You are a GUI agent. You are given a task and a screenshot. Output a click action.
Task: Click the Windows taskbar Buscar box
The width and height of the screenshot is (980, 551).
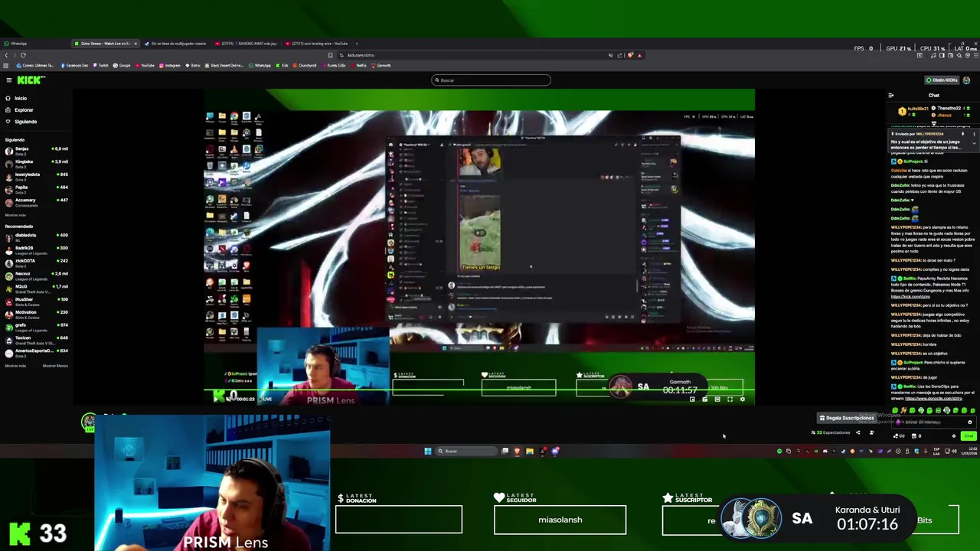467,451
